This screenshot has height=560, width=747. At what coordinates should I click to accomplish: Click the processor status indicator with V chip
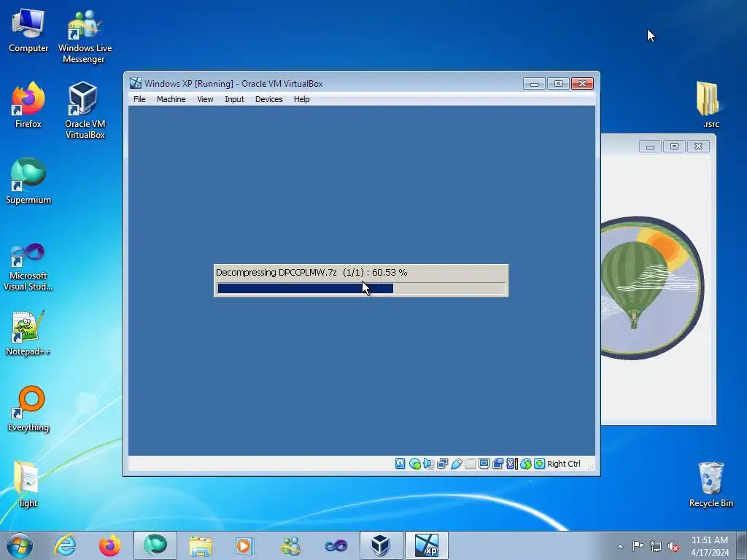511,463
